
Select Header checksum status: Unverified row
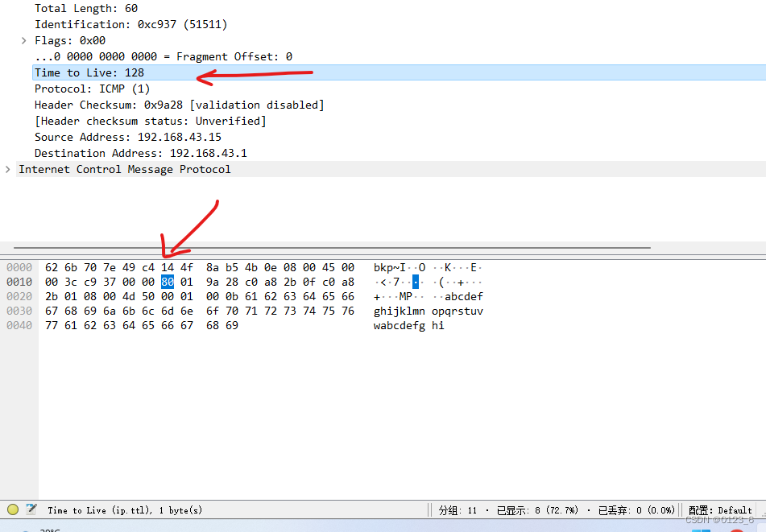click(150, 121)
